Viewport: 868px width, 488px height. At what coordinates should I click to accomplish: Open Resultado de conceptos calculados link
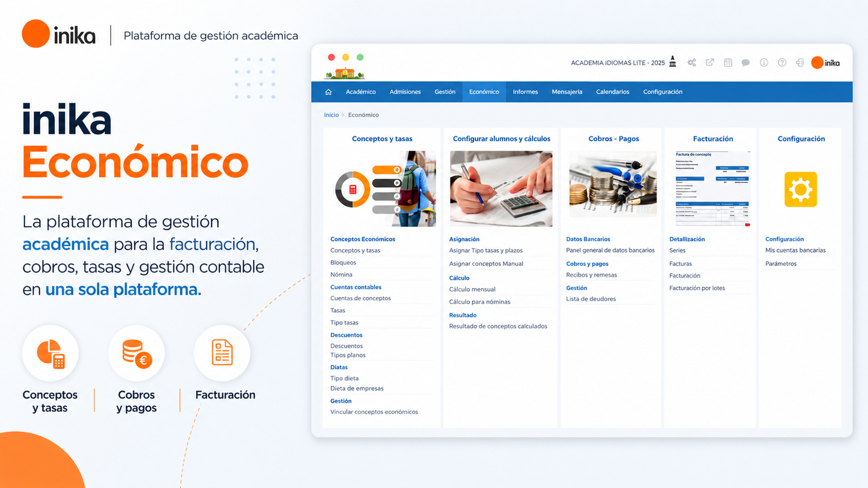[x=498, y=327]
